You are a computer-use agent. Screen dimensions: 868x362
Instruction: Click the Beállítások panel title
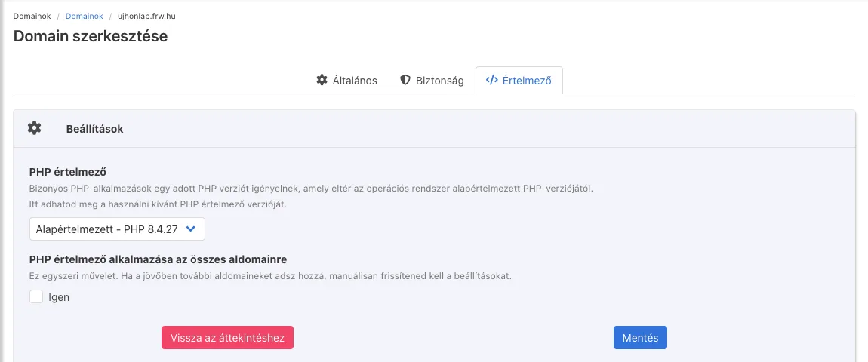point(94,129)
